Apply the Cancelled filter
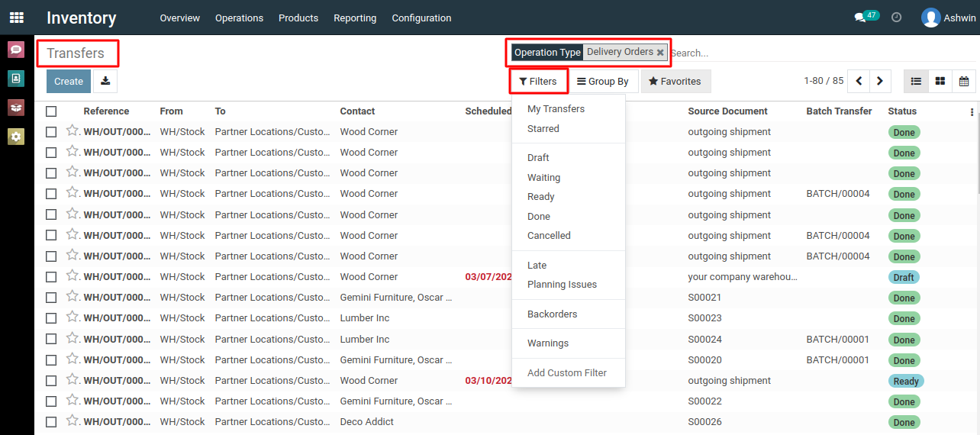 pyautogui.click(x=549, y=236)
